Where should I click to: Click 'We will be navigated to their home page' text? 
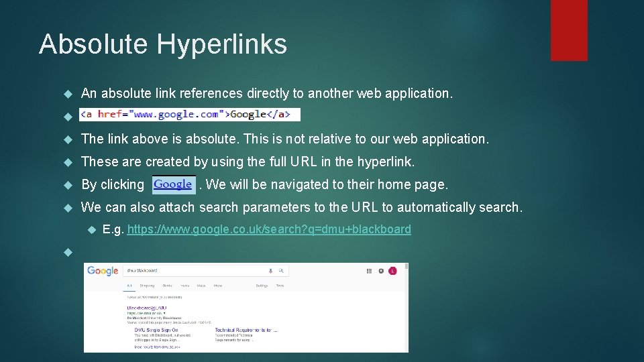pyautogui.click(x=327, y=185)
